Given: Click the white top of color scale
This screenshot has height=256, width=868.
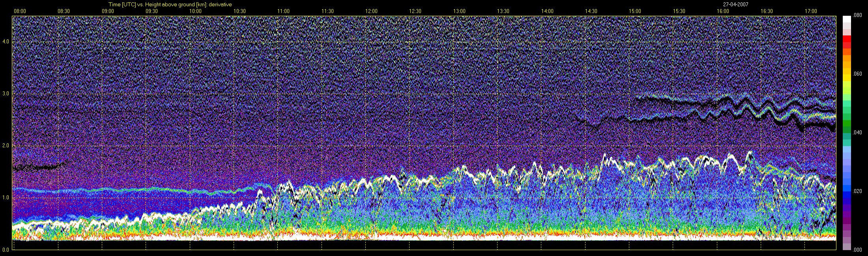Looking at the screenshot, I should 847,19.
